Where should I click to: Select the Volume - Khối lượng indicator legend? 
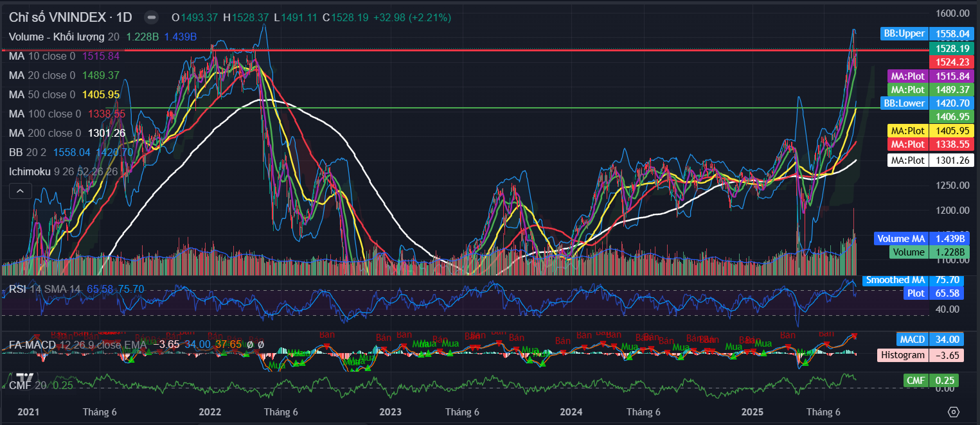click(x=57, y=37)
